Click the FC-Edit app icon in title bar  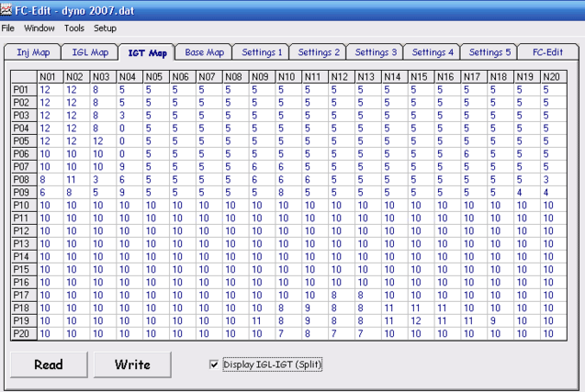[x=6, y=10]
